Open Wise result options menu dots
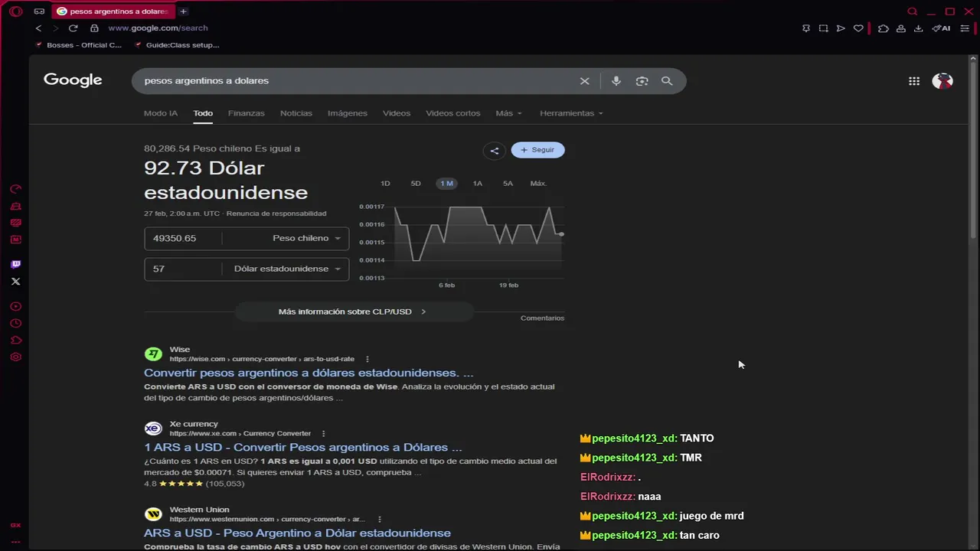This screenshot has width=980, height=551. click(367, 359)
